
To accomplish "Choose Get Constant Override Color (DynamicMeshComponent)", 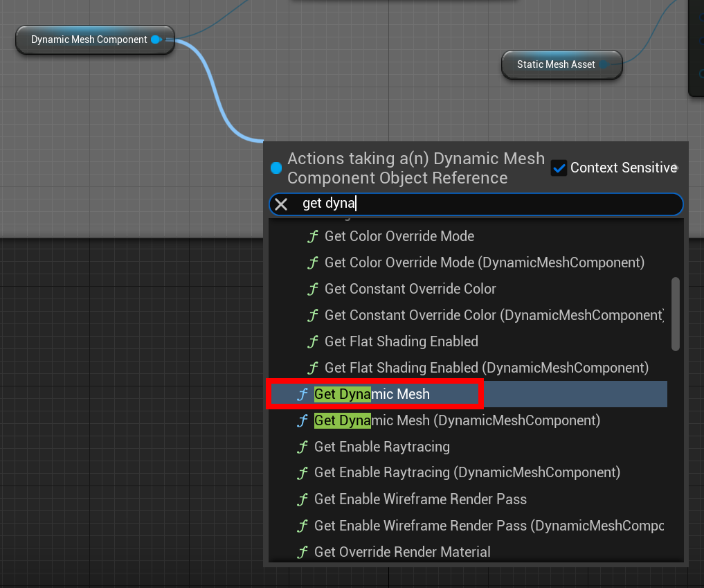I will (x=469, y=315).
